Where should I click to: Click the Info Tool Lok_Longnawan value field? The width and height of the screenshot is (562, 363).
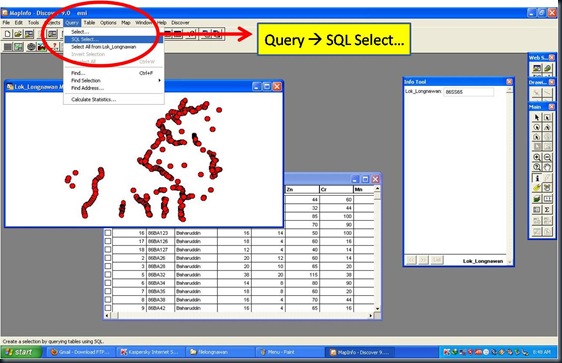(468, 92)
